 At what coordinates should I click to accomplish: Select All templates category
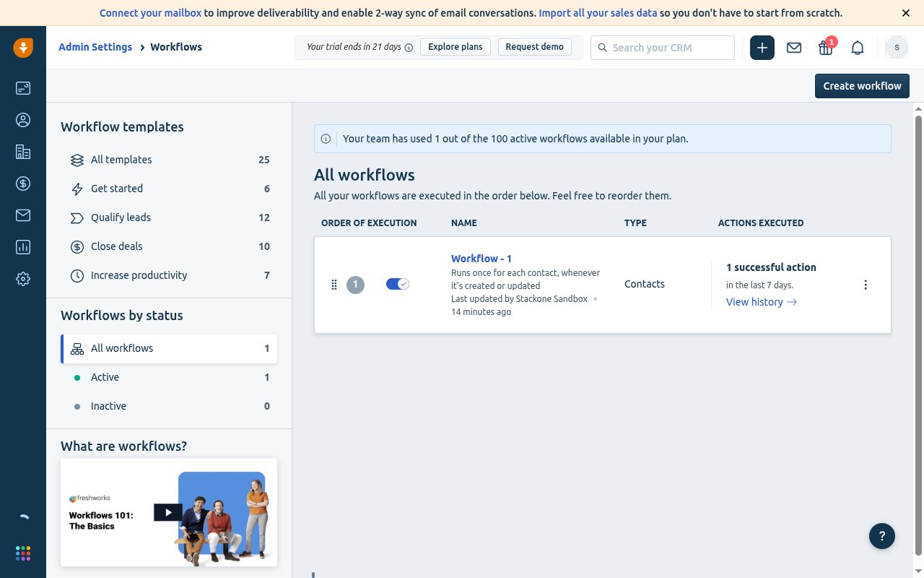(170, 160)
